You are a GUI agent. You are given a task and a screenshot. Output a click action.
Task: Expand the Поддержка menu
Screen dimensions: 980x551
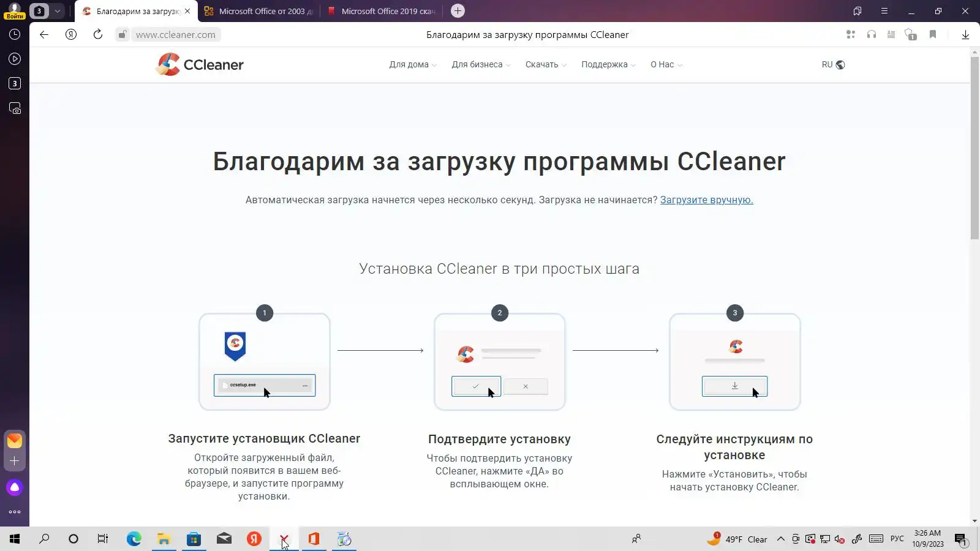608,64
